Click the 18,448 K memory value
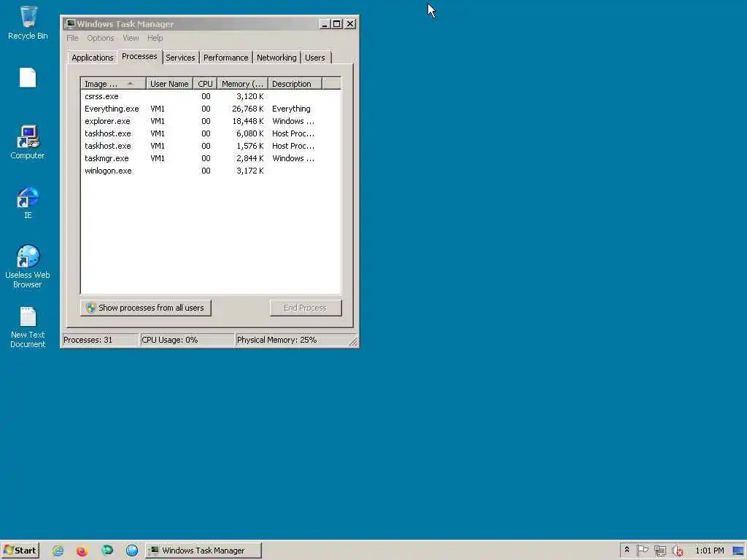 pyautogui.click(x=248, y=121)
